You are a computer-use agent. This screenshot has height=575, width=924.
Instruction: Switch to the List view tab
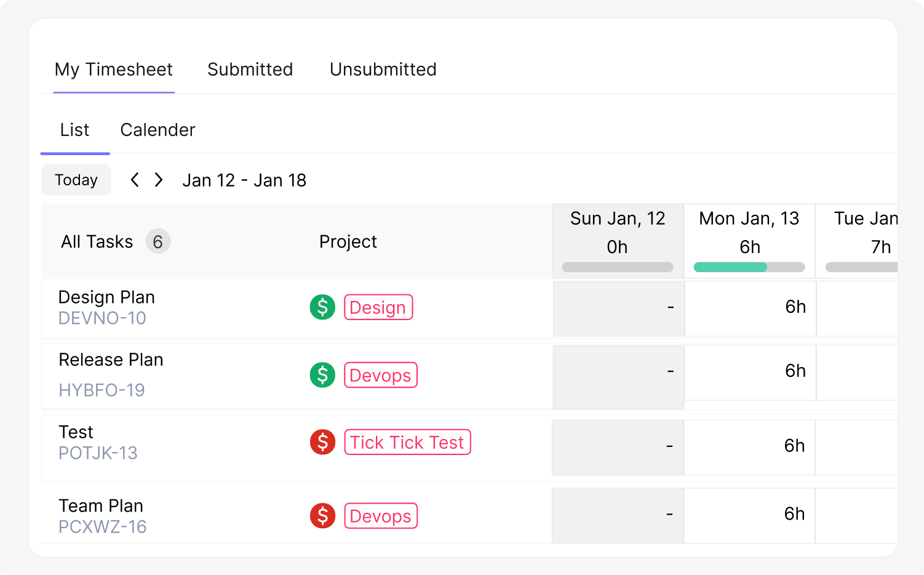(x=74, y=130)
